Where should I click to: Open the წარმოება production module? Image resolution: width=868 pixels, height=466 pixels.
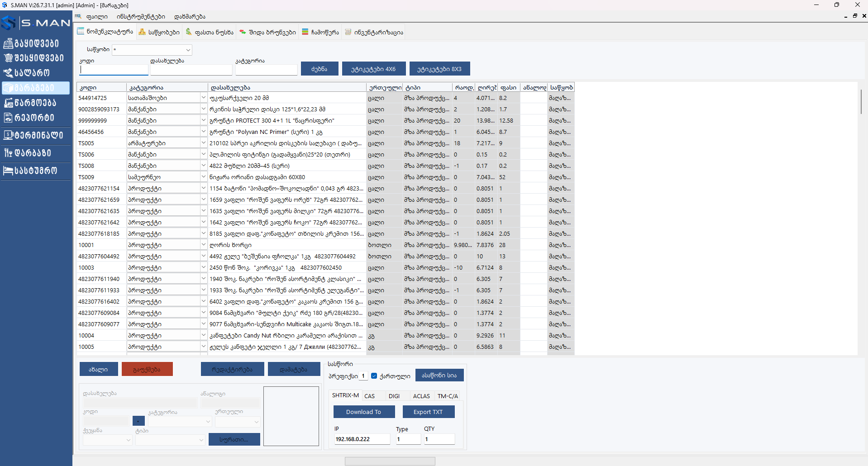(30, 103)
